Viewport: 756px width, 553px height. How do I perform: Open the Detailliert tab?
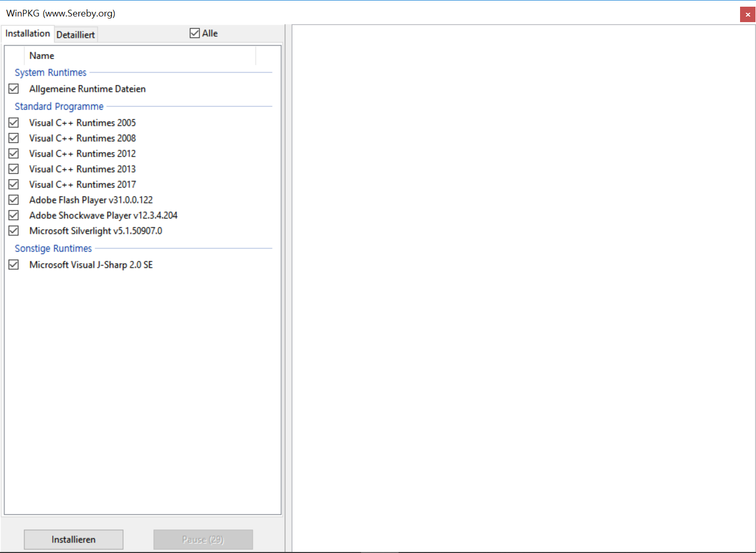(76, 34)
